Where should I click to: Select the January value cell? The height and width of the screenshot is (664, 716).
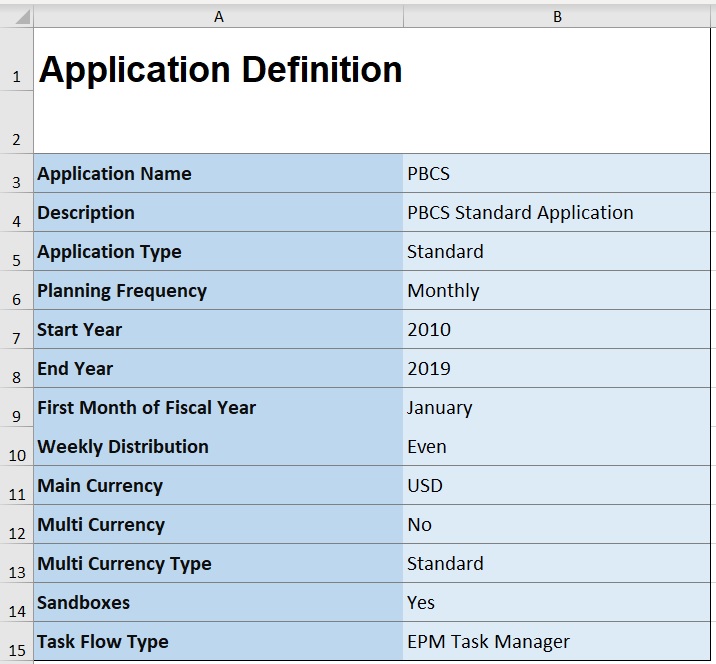557,407
